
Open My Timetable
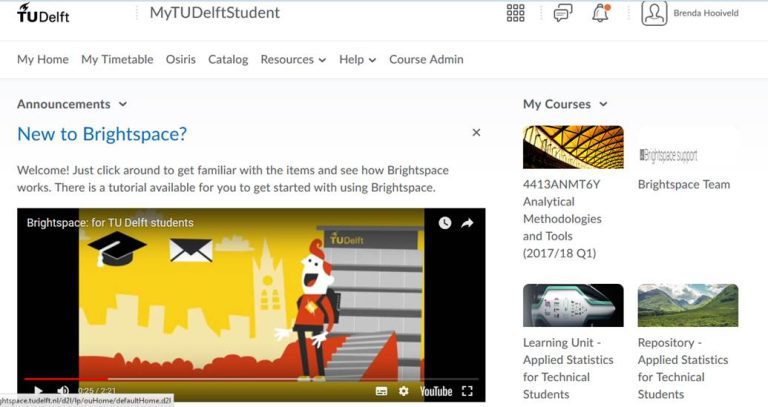(117, 59)
